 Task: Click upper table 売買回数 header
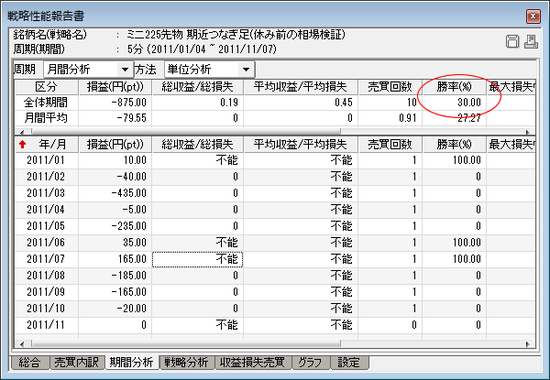[390, 87]
